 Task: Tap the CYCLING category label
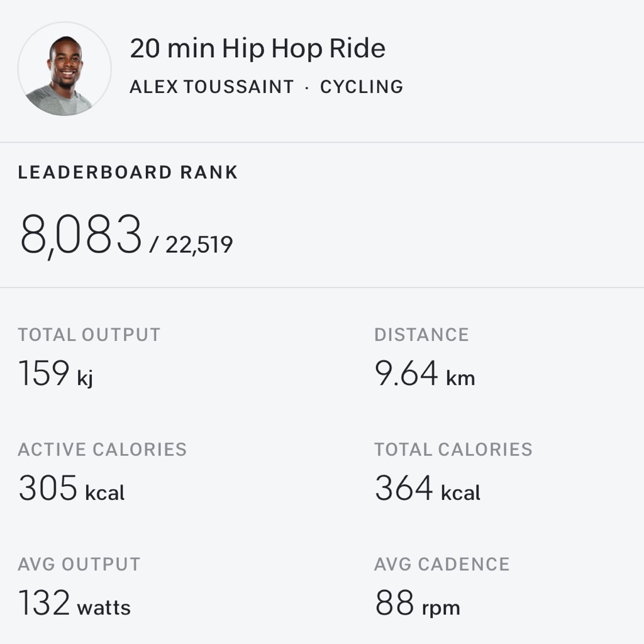click(x=362, y=87)
